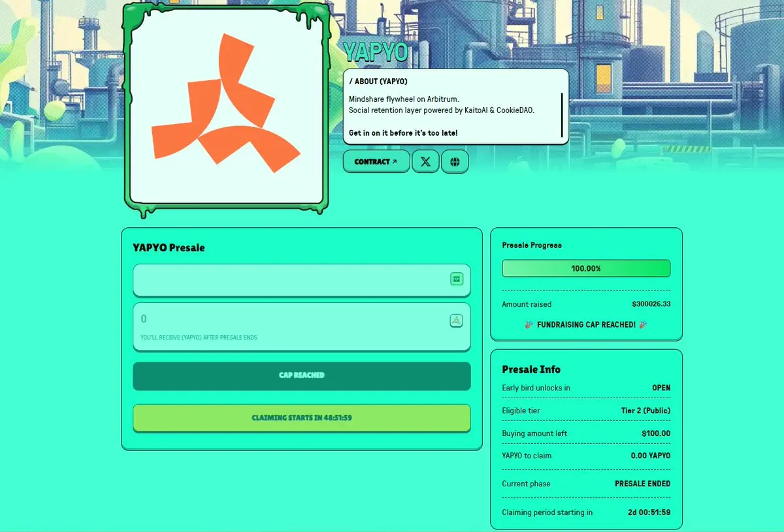
Task: Click the 'Early bird unlocks in' label
Action: 536,388
